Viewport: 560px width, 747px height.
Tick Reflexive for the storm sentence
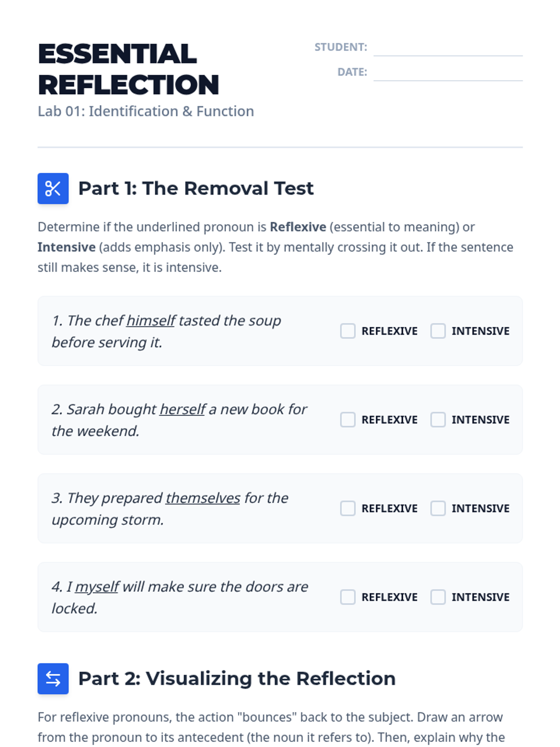tap(348, 508)
